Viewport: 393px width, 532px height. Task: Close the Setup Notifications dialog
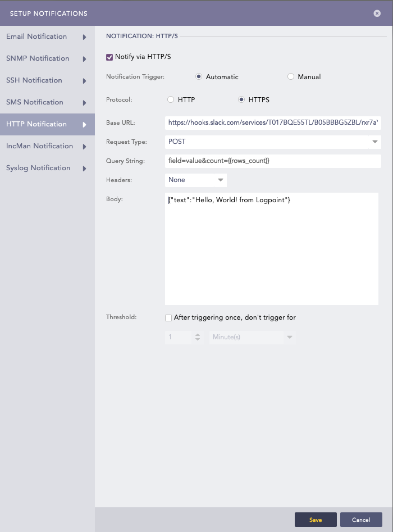click(377, 13)
